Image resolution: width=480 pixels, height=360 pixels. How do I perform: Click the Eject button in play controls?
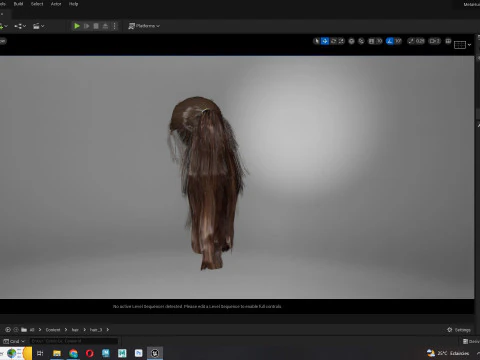point(105,26)
